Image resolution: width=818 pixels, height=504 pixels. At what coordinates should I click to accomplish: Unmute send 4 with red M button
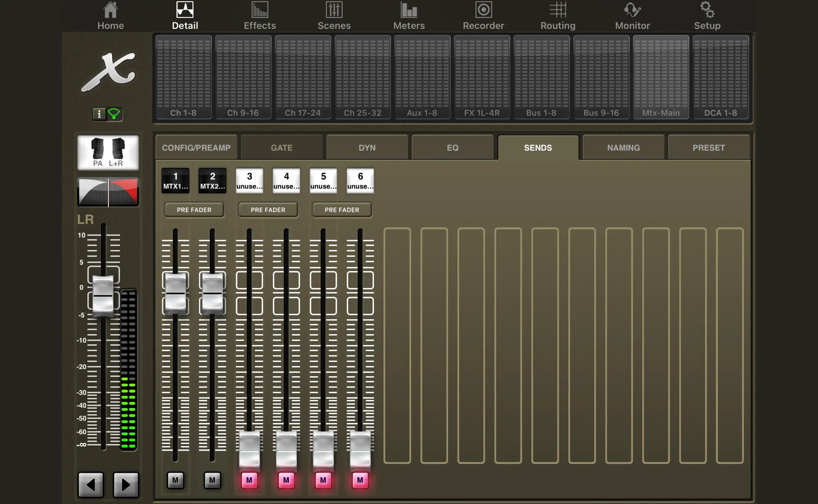pos(286,480)
